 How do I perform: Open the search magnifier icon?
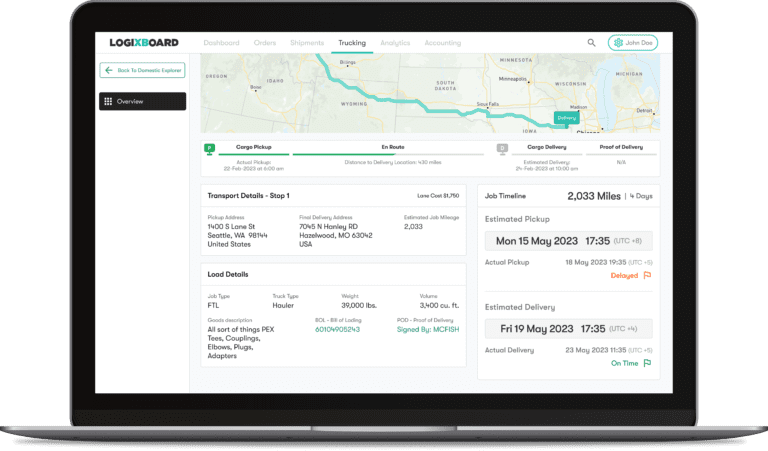pyautogui.click(x=592, y=43)
